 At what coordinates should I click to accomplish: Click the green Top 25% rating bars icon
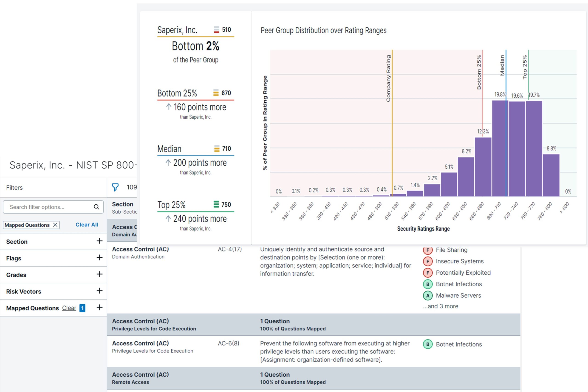coord(216,205)
